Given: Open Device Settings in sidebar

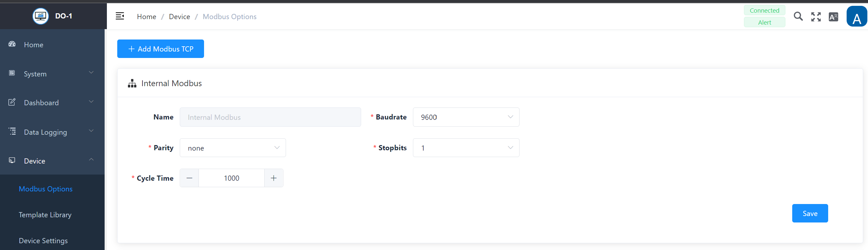Looking at the screenshot, I should (43, 241).
